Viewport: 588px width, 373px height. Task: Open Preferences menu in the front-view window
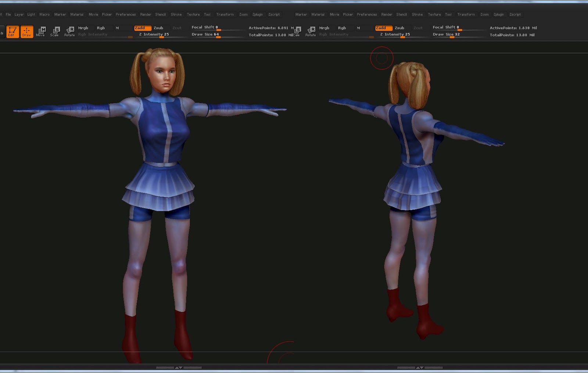tap(126, 15)
